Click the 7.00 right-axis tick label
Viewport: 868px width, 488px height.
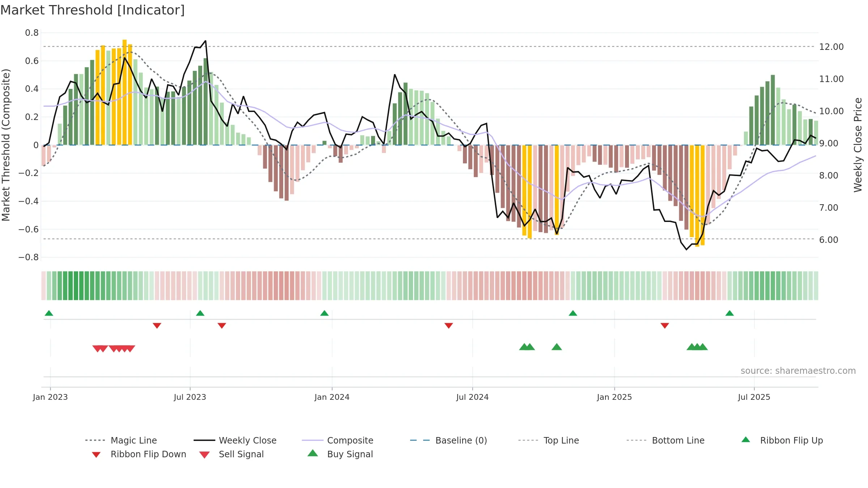click(829, 207)
